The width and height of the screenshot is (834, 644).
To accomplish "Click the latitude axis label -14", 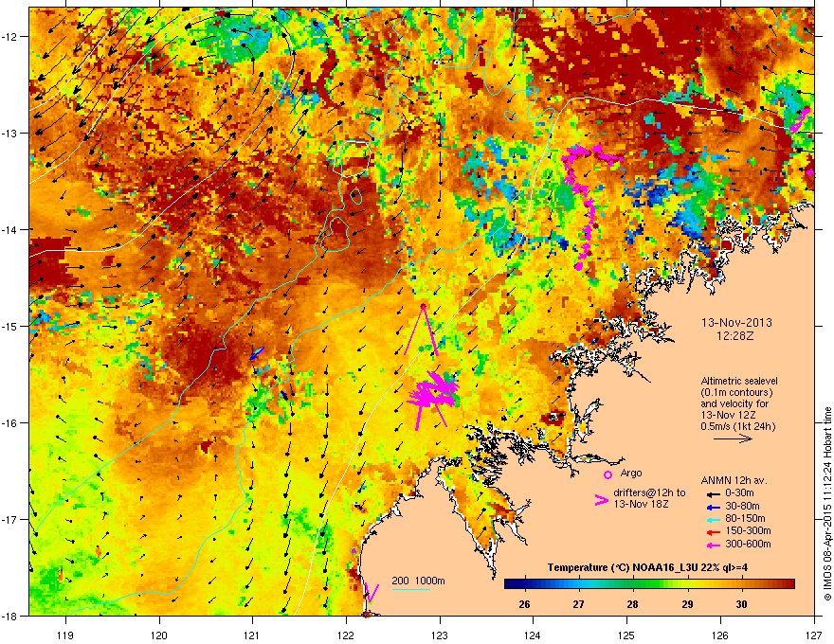I will (9, 229).
